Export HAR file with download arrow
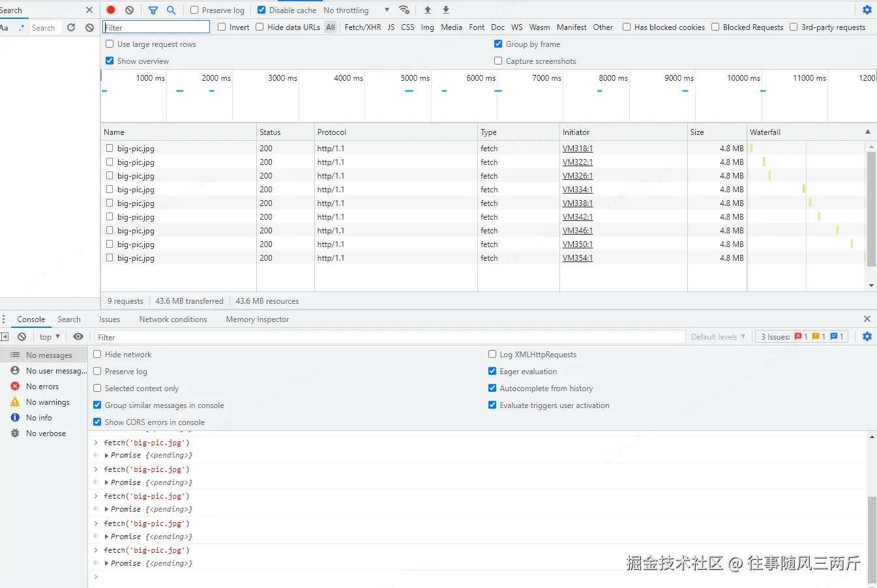Viewport: 877px width, 588px height. tap(446, 10)
